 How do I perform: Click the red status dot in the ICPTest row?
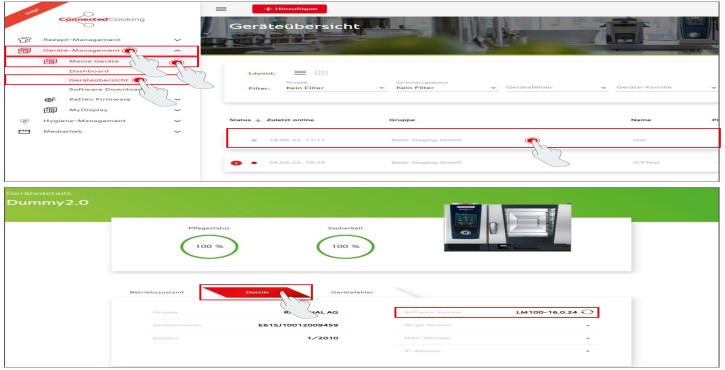[254, 163]
